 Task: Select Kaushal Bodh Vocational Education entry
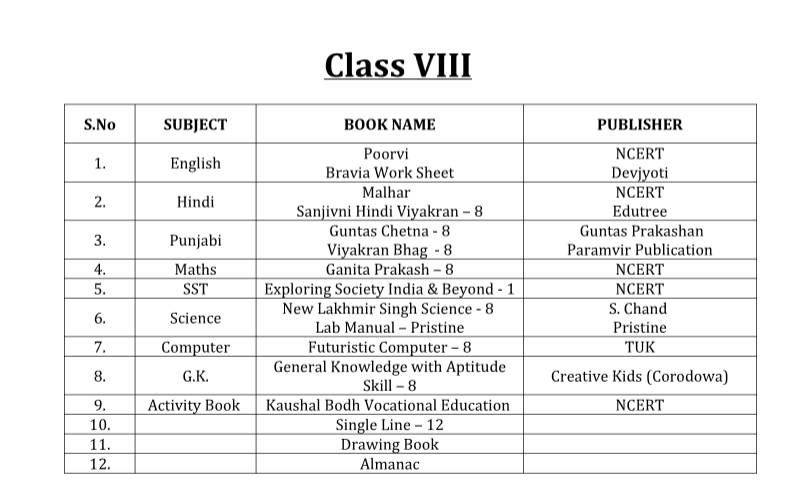point(388,405)
